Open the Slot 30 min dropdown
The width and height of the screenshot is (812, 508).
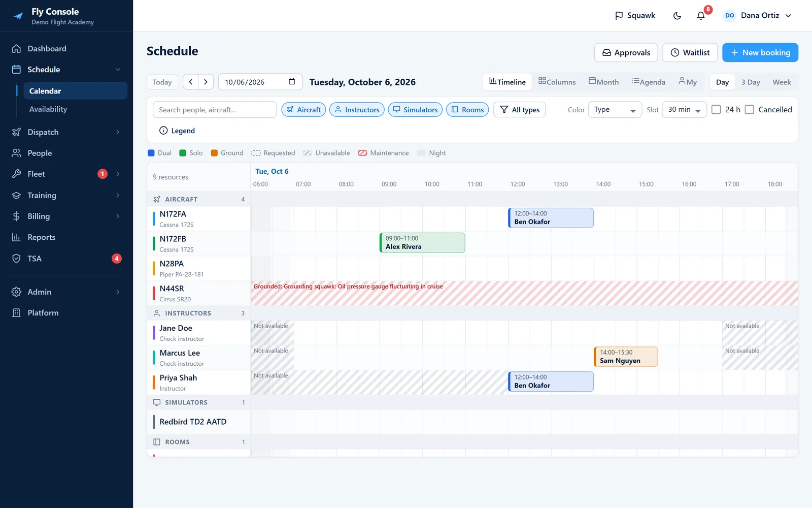point(684,110)
